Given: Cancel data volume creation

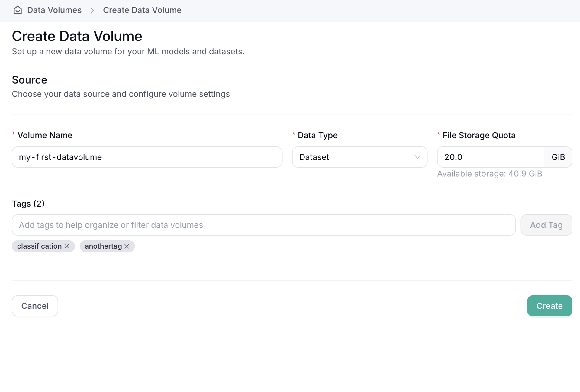Looking at the screenshot, I should pos(35,306).
